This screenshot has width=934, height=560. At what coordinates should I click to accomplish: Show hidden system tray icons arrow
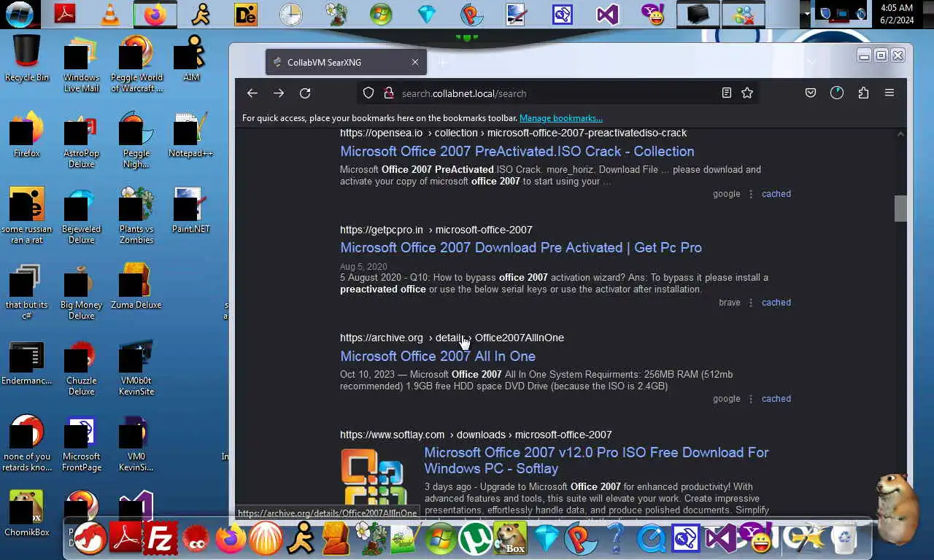(x=806, y=14)
